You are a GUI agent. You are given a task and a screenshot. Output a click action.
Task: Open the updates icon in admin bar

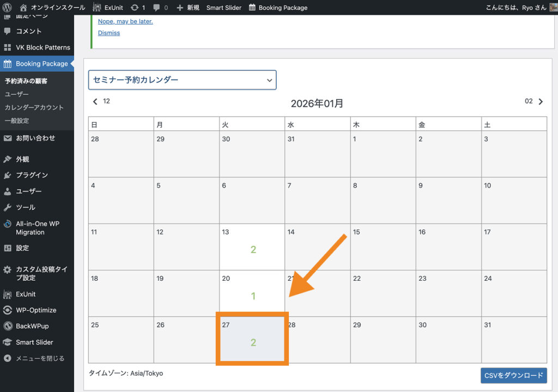click(135, 8)
